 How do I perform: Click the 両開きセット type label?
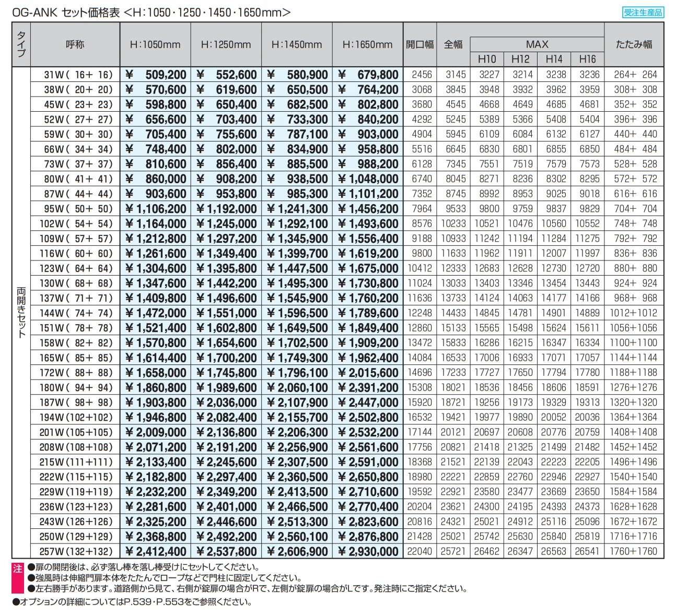pyautogui.click(x=21, y=313)
